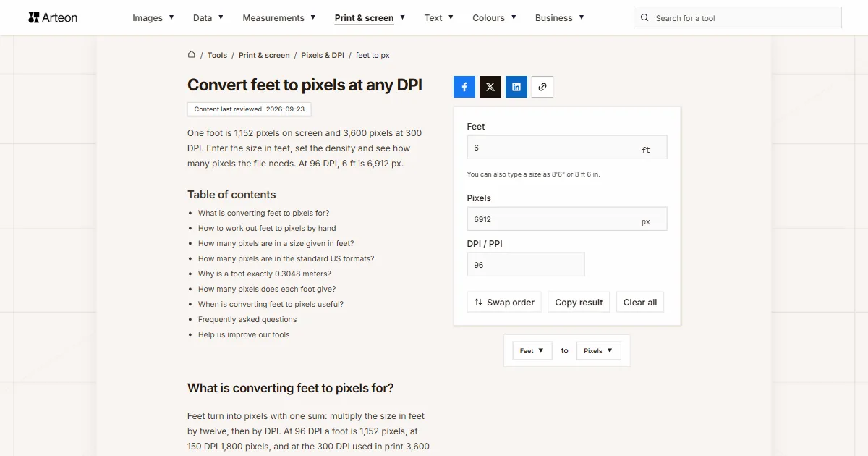The height and width of the screenshot is (456, 868).
Task: Open 'Frequently asked questions' contents link
Action: tap(247, 319)
